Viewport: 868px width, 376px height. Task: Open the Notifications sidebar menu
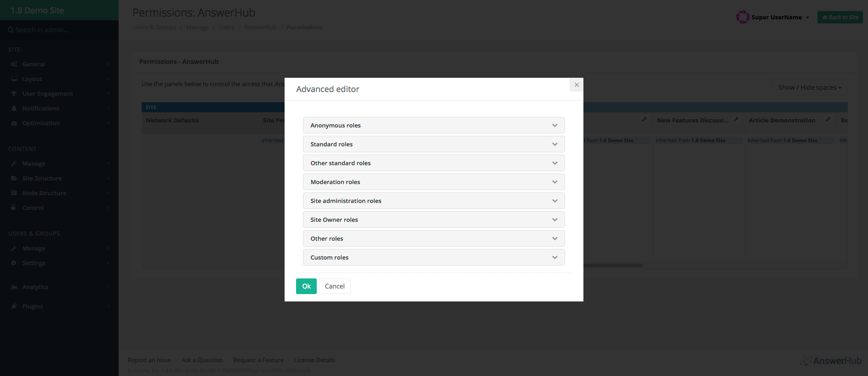[59, 108]
